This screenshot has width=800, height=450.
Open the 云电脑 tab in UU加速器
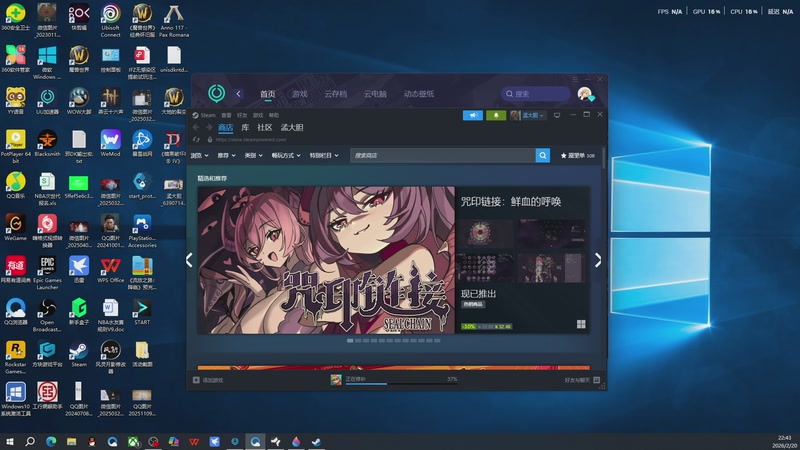[375, 94]
